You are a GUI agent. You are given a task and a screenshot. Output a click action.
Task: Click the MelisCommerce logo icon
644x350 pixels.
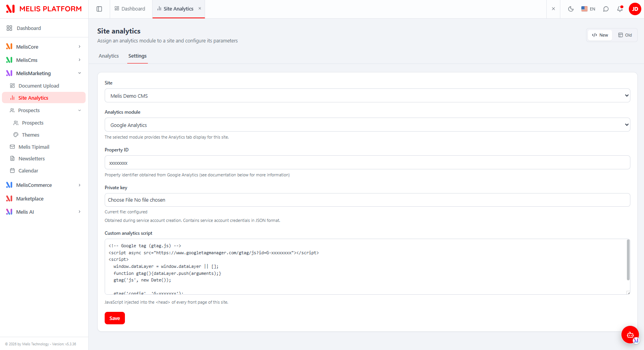click(x=9, y=185)
